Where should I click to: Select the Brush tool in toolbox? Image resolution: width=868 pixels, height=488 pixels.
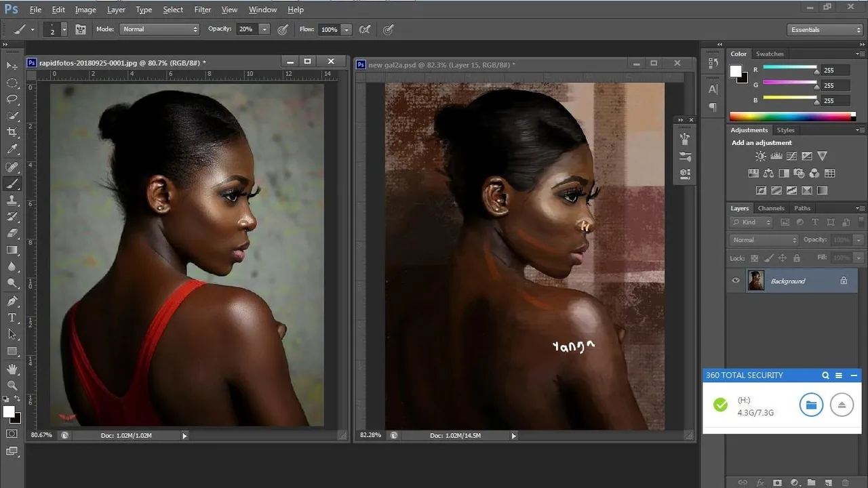pos(12,184)
